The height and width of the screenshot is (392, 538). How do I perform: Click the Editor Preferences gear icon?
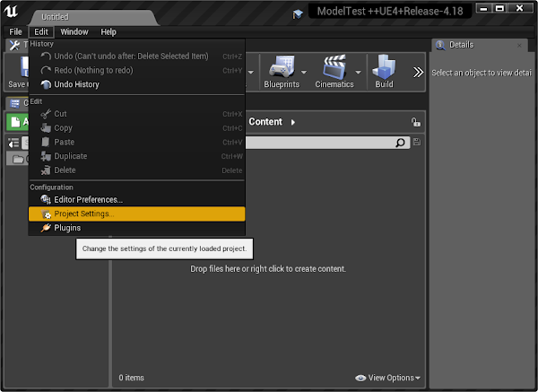pos(46,200)
